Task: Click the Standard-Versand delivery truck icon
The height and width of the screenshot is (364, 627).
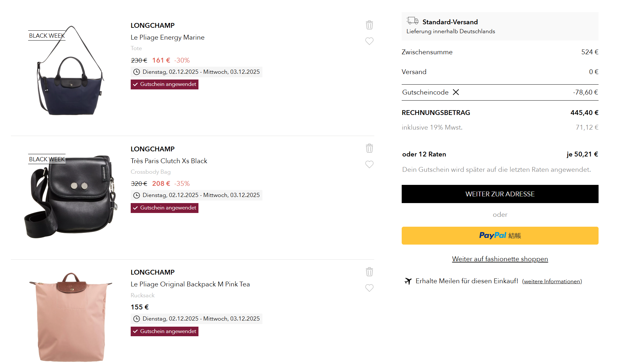Action: click(x=412, y=21)
